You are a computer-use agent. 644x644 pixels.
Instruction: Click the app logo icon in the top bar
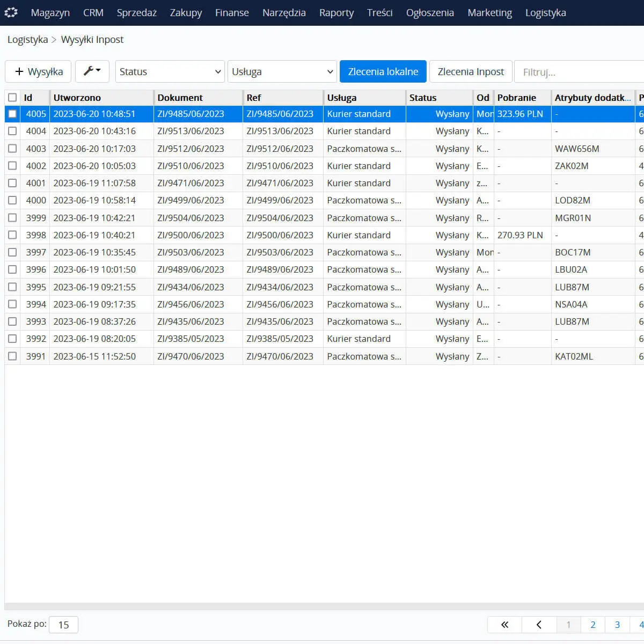11,12
